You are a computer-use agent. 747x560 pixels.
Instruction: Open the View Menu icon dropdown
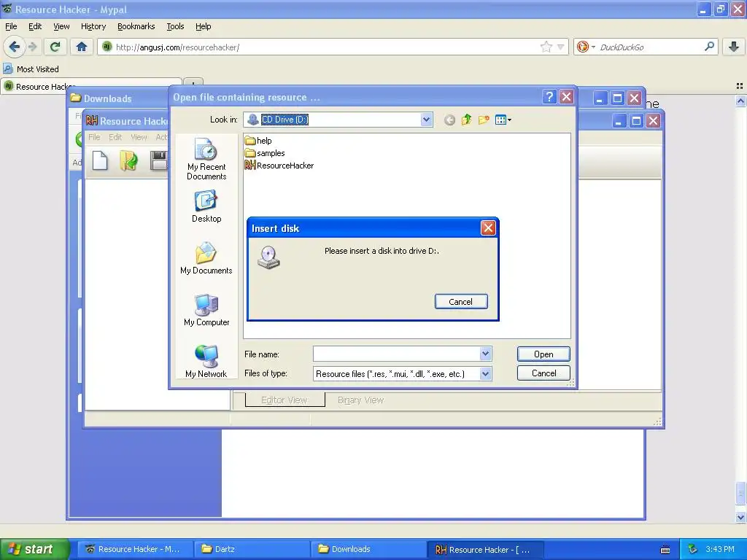tap(503, 120)
